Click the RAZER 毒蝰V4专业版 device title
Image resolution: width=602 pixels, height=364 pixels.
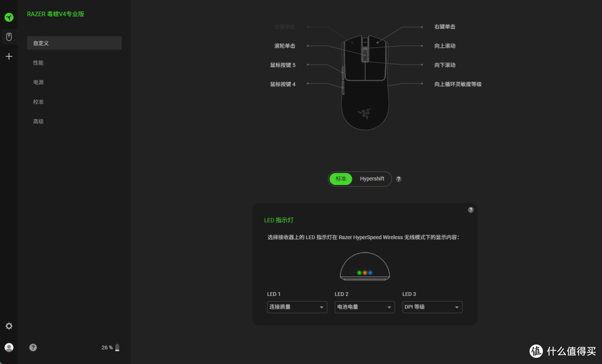coord(56,14)
